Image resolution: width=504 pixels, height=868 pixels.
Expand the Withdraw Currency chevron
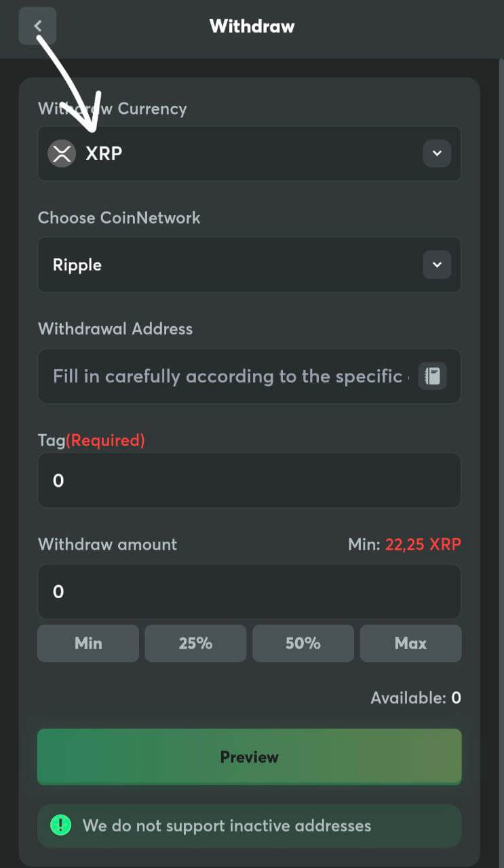tap(437, 153)
